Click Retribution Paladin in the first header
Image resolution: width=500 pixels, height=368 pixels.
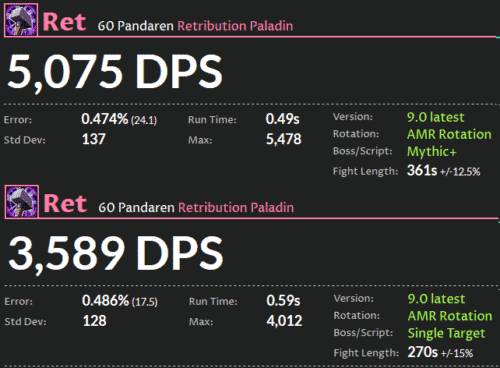pos(235,26)
